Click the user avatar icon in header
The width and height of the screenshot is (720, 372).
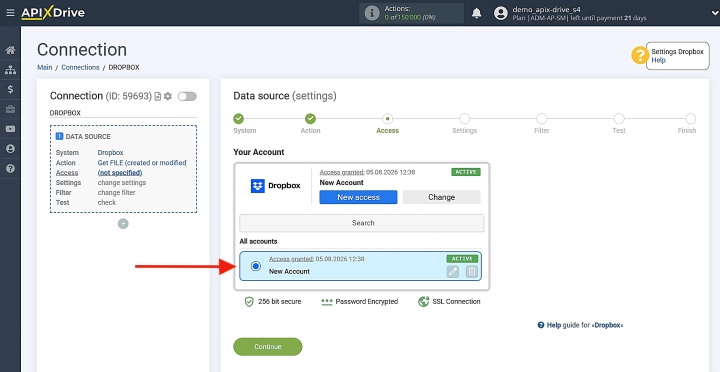[501, 13]
